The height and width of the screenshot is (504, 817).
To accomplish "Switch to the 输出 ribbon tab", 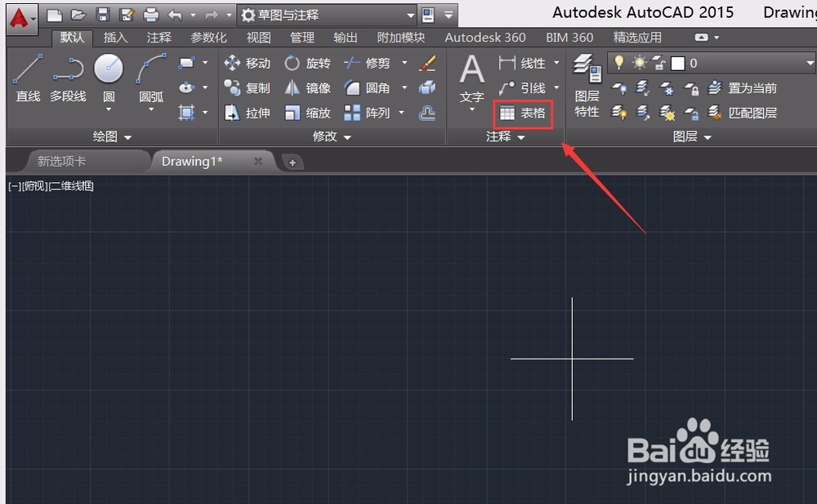I will [x=346, y=38].
